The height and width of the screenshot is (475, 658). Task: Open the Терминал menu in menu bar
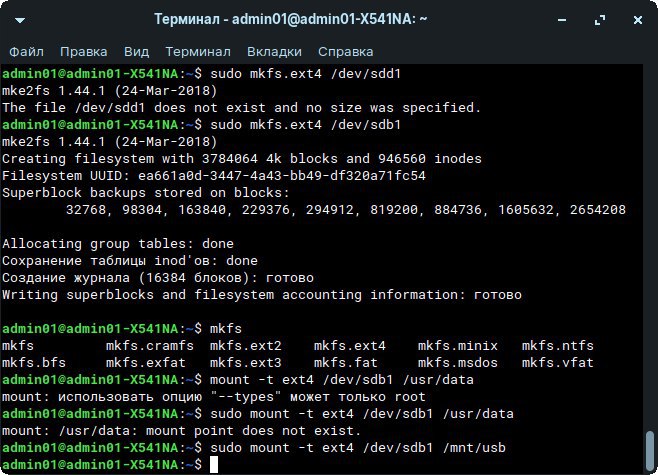click(x=199, y=51)
